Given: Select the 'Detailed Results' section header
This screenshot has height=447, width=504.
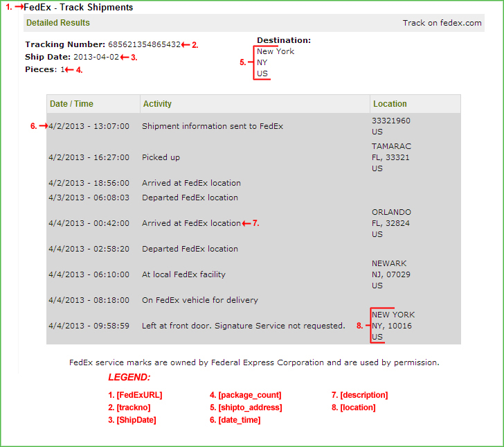Looking at the screenshot, I should [x=58, y=23].
